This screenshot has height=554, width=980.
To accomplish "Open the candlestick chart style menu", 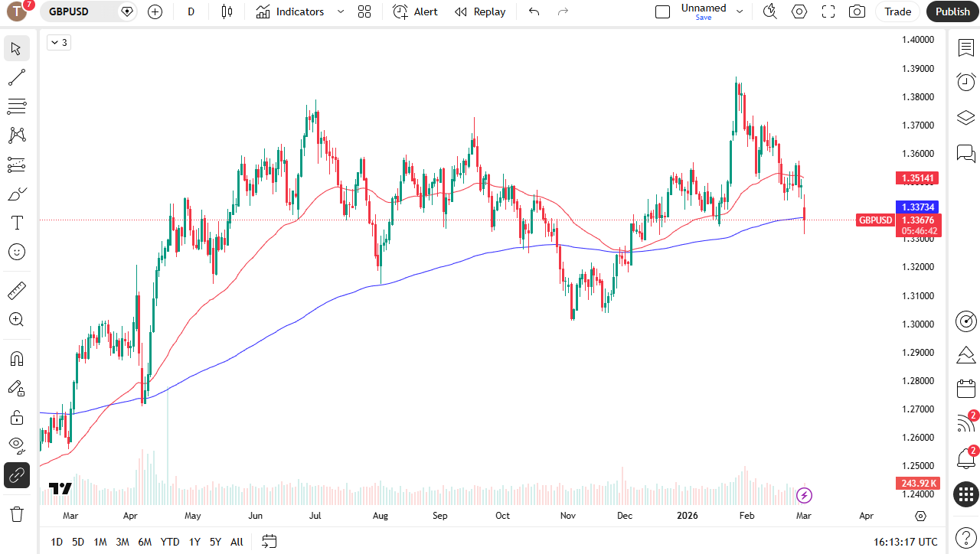I will (226, 11).
